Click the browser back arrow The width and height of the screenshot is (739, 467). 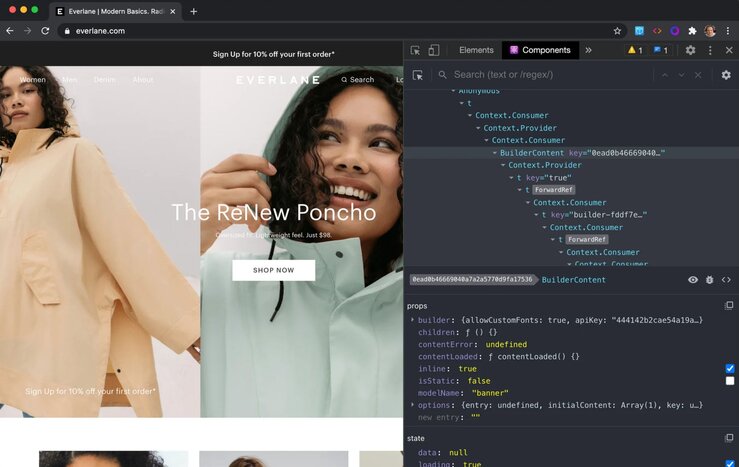click(10, 31)
